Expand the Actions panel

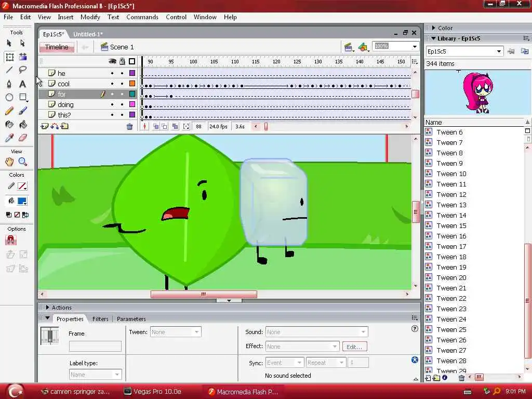[x=47, y=308]
